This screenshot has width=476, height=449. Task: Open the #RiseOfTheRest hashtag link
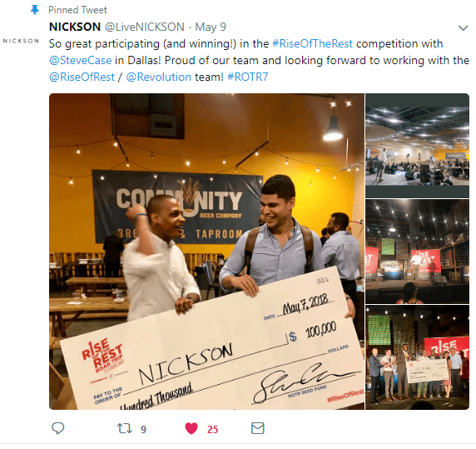tap(312, 44)
